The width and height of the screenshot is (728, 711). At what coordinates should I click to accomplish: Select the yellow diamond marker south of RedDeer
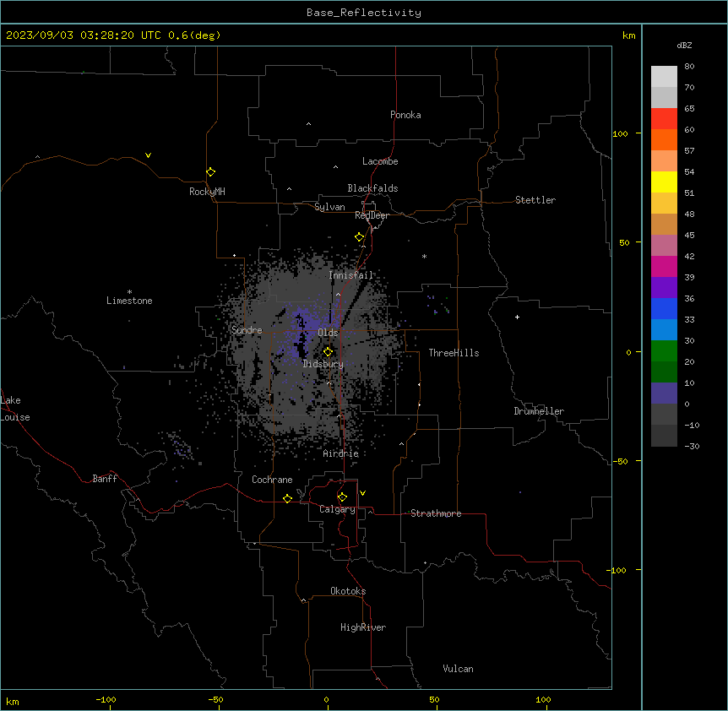click(360, 237)
